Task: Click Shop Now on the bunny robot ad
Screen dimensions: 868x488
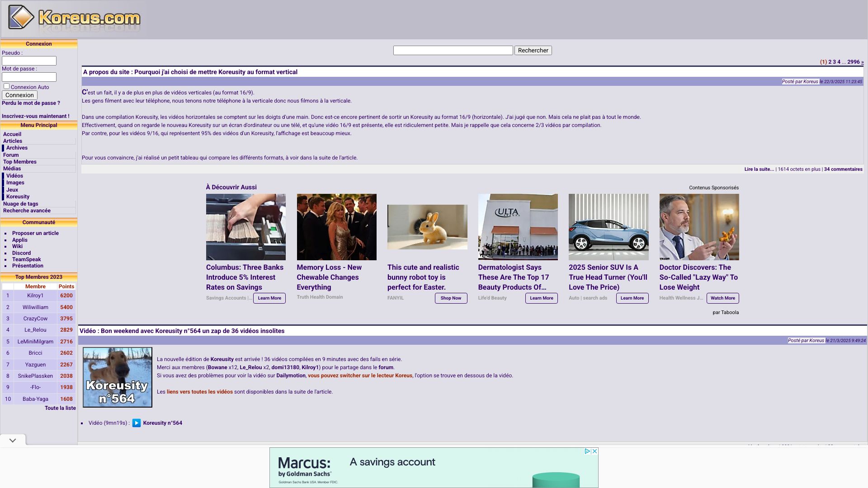Action: (451, 298)
